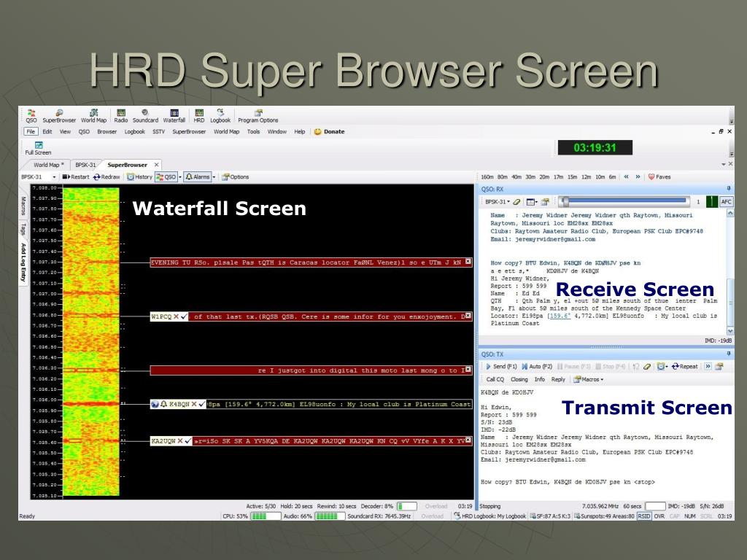Viewport: 747px width, 560px height.
Task: Pin the QSO: RX pane
Action: (x=729, y=189)
